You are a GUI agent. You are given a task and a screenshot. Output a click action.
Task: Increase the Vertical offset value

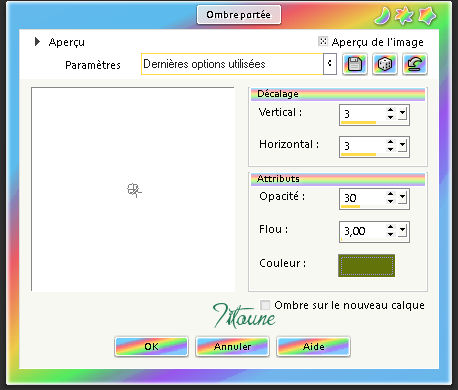click(x=390, y=110)
